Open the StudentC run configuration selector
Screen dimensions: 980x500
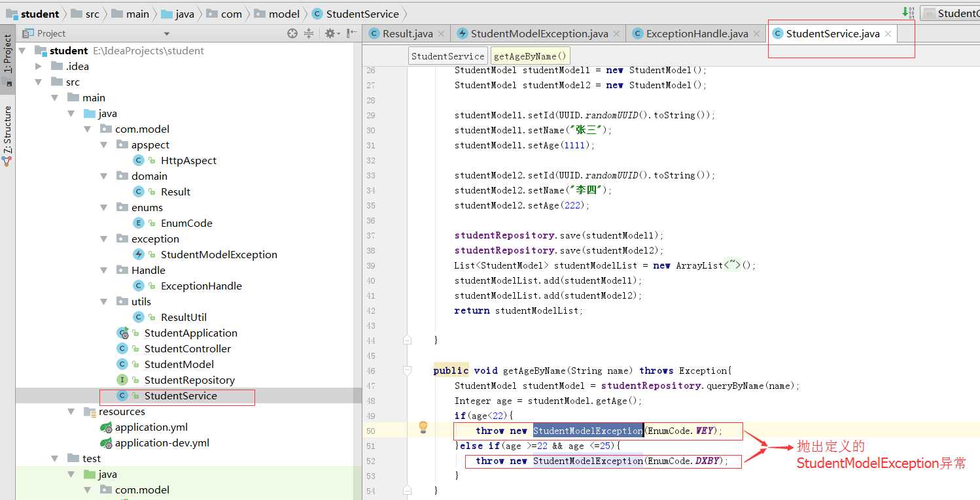[951, 13]
